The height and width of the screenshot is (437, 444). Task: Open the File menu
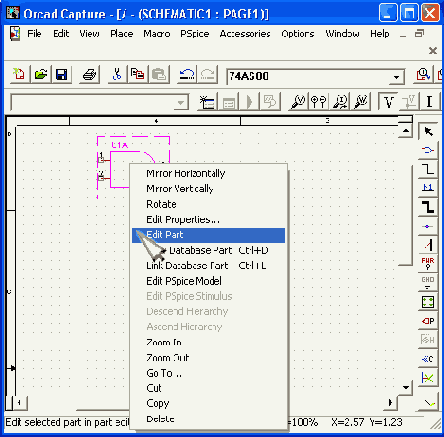tap(34, 34)
